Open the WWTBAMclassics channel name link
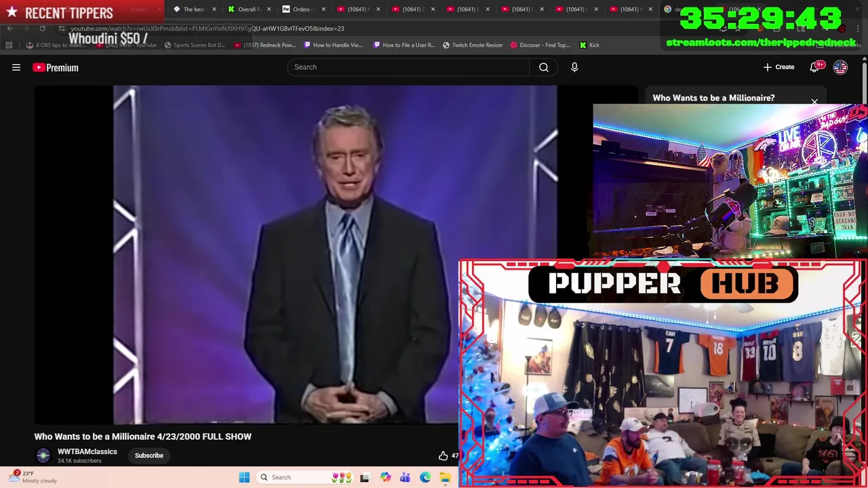 [x=87, y=451]
